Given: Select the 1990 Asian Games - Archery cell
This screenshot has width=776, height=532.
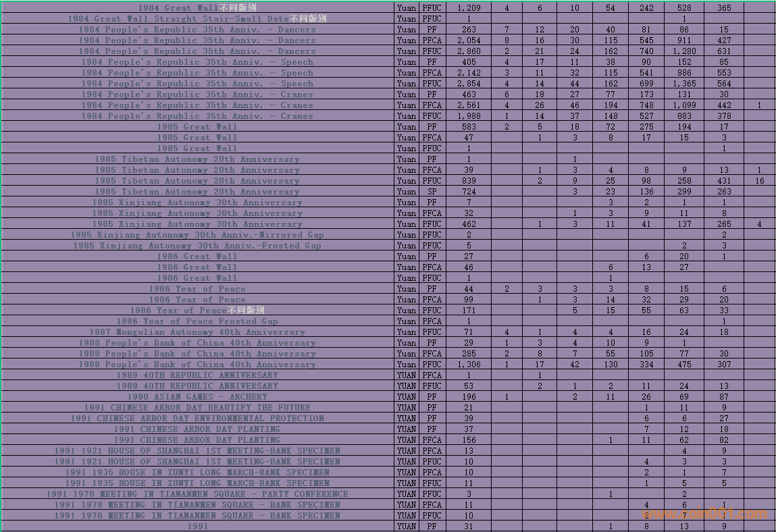Looking at the screenshot, I should (x=197, y=397).
